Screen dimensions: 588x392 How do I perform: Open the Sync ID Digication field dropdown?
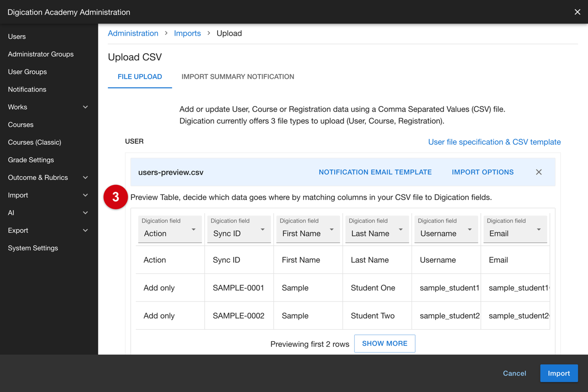click(x=239, y=229)
